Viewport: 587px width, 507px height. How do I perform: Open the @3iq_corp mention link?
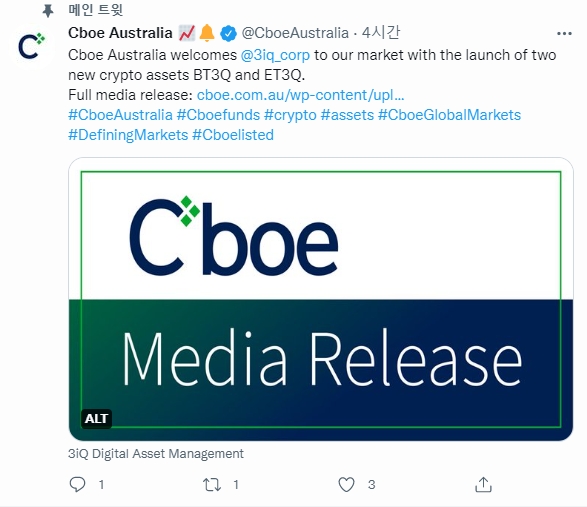(x=275, y=55)
